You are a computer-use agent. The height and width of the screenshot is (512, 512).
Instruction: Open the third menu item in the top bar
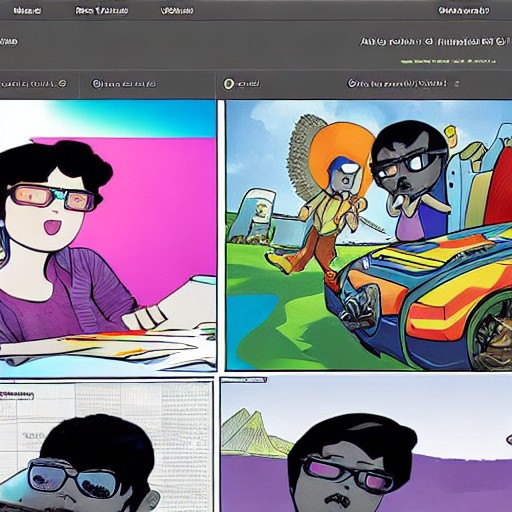[177, 11]
